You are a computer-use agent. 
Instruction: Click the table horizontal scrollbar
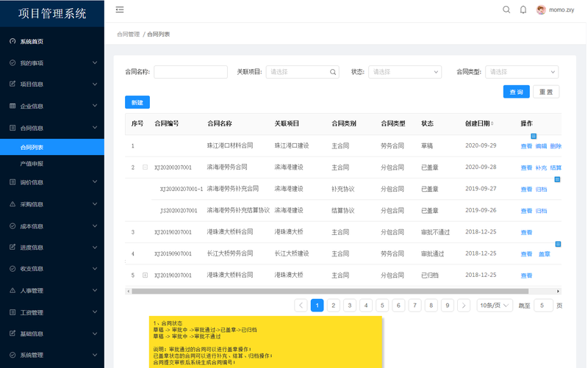330,291
